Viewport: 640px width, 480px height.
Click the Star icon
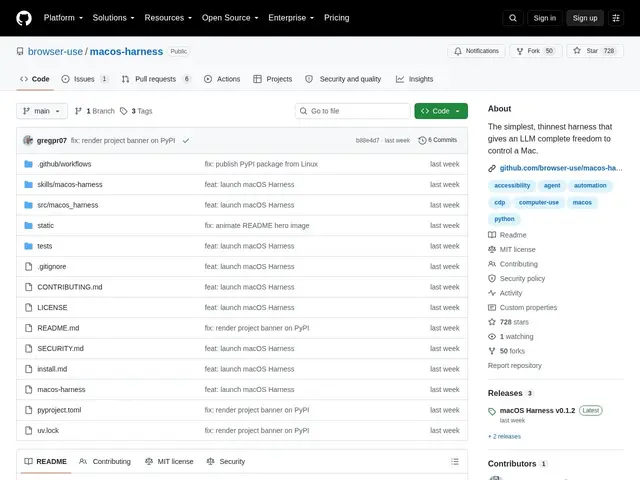click(577, 51)
